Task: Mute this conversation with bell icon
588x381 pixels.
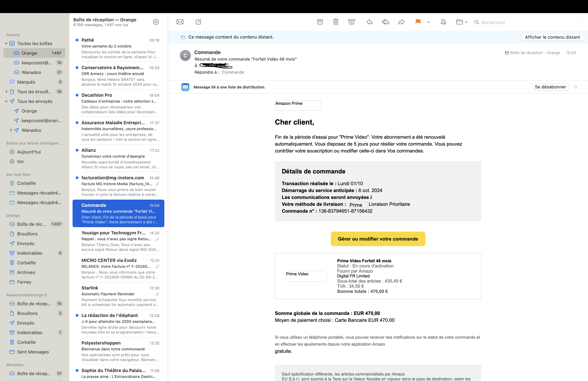Action: click(443, 22)
